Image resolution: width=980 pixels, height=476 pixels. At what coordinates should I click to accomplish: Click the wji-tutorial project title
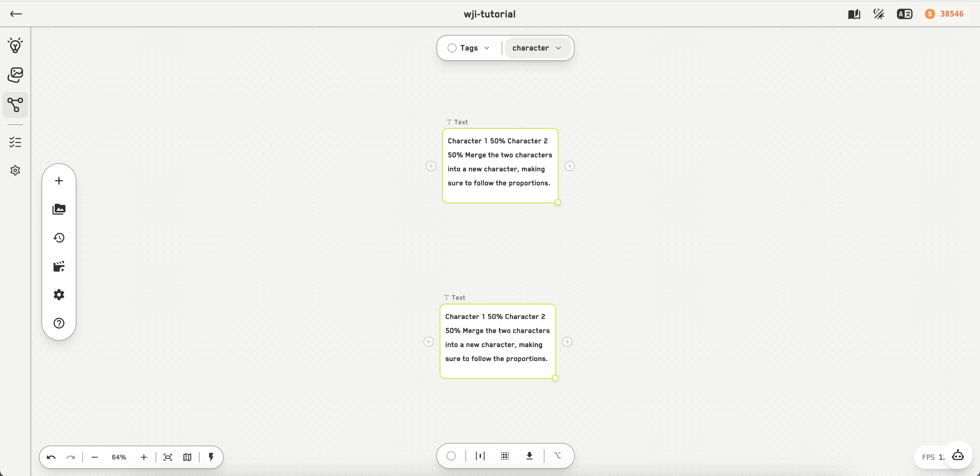tap(490, 14)
